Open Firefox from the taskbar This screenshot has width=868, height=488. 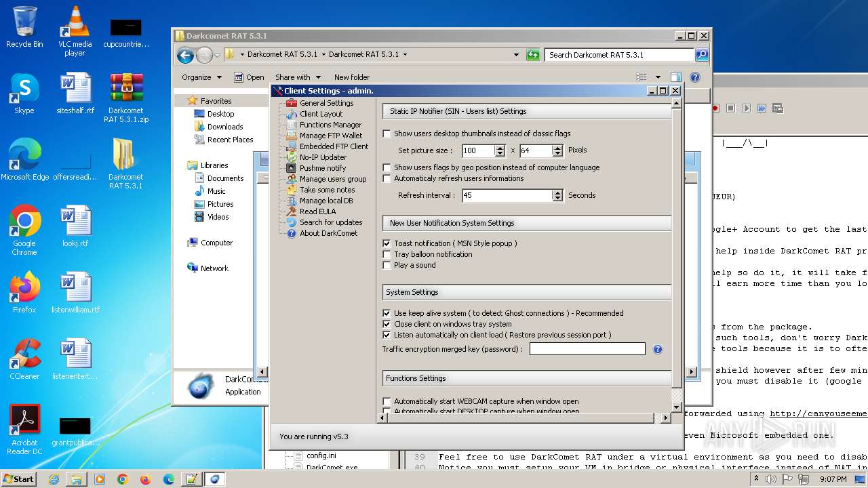(145, 479)
